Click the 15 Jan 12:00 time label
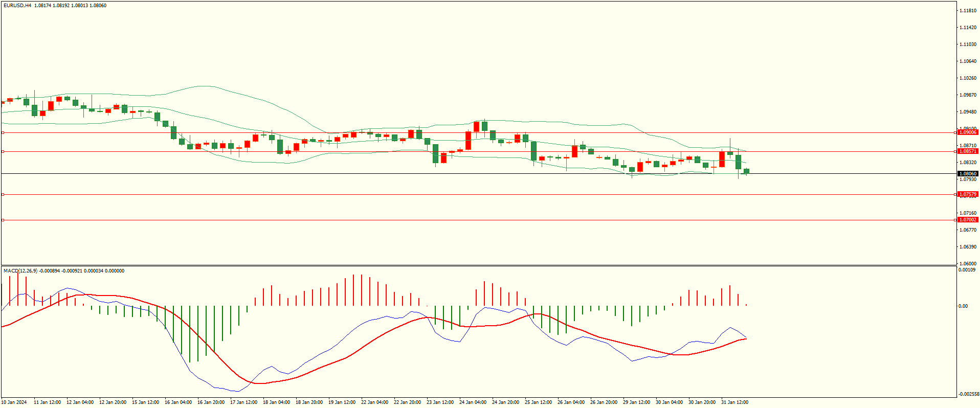 tap(145, 402)
